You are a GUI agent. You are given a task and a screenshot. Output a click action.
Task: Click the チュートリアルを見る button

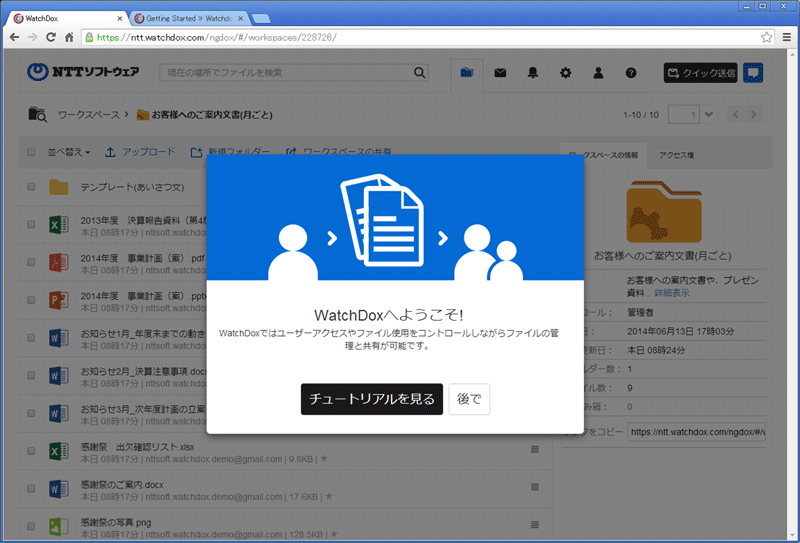[371, 399]
